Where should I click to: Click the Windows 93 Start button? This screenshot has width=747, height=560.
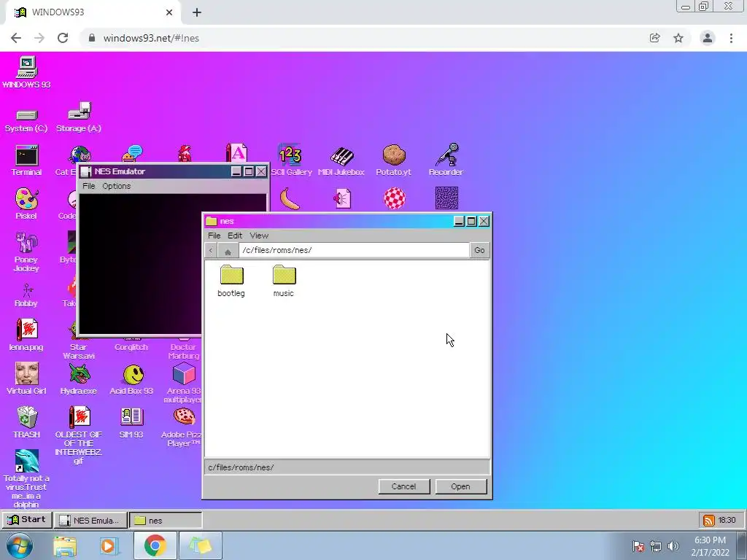[27, 520]
